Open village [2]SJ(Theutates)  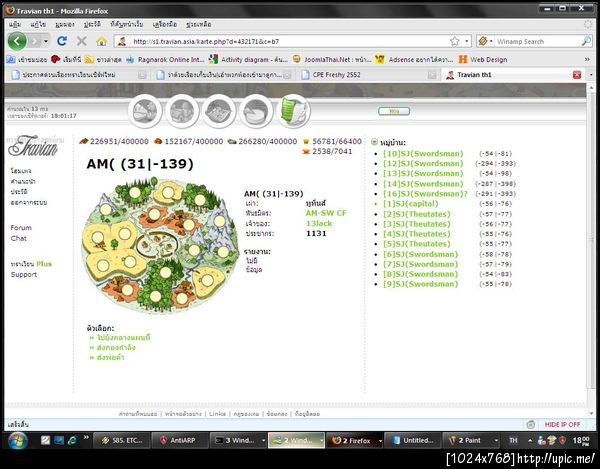(417, 214)
